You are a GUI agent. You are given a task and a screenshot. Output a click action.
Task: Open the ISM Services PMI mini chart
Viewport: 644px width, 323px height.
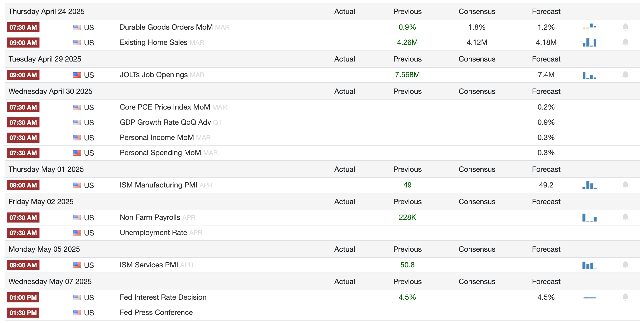(x=589, y=265)
